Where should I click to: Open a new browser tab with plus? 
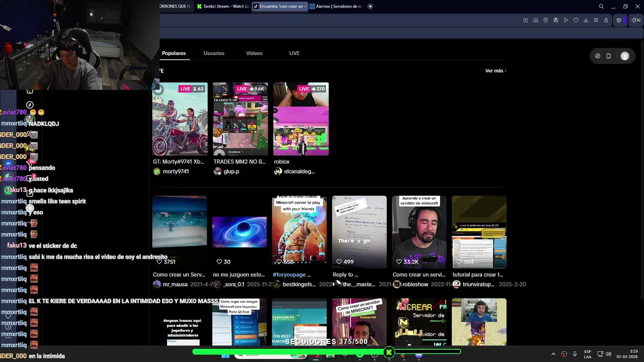[x=370, y=7]
